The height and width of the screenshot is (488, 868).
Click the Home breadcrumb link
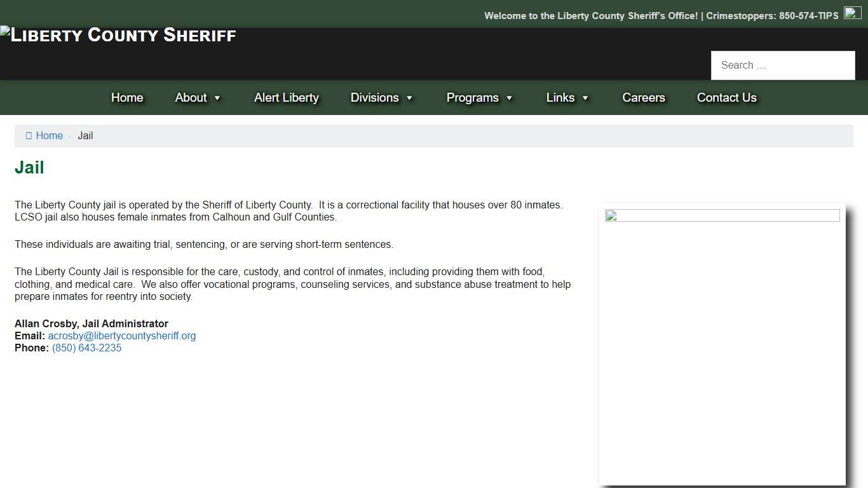[50, 135]
